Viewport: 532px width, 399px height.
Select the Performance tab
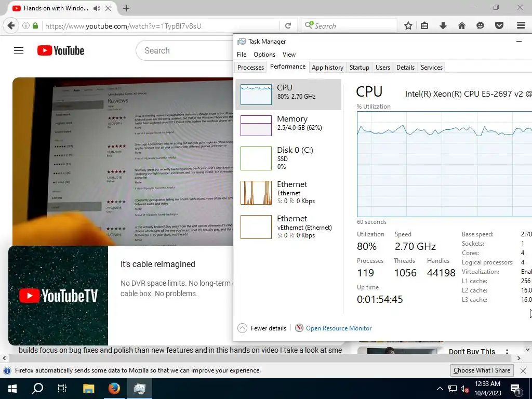click(x=288, y=66)
